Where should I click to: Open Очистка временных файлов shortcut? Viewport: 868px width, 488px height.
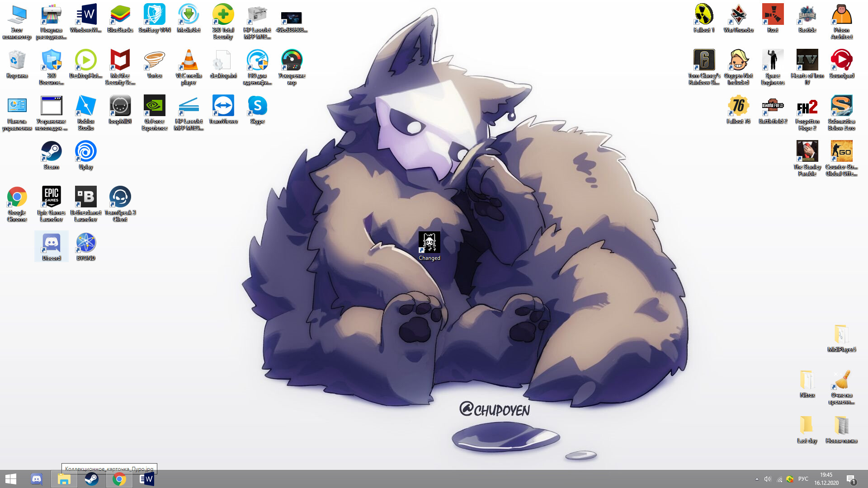[841, 386]
